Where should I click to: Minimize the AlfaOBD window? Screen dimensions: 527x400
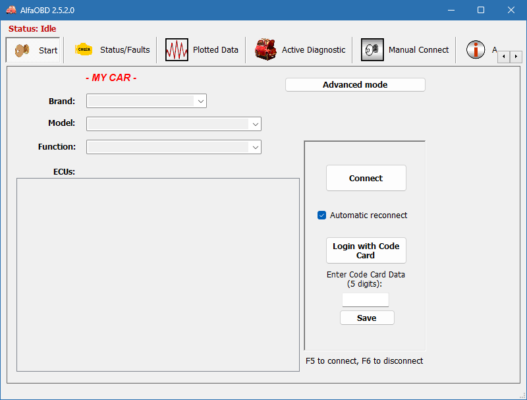tap(451, 10)
